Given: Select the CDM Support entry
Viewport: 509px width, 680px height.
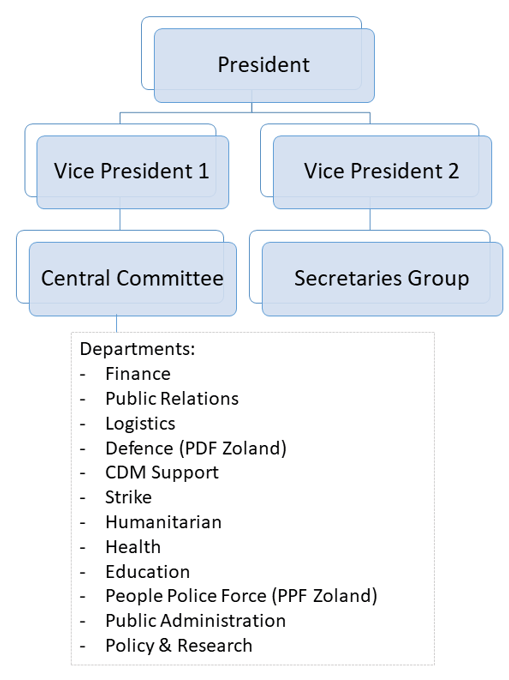Looking at the screenshot, I should tap(162, 473).
